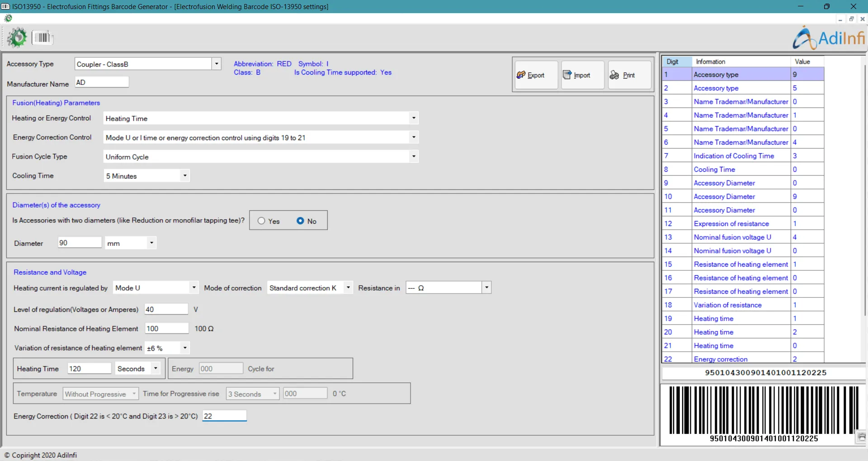The image size is (868, 461).
Task: Open variation of resistance ±6 % dropdown
Action: pyautogui.click(x=184, y=348)
